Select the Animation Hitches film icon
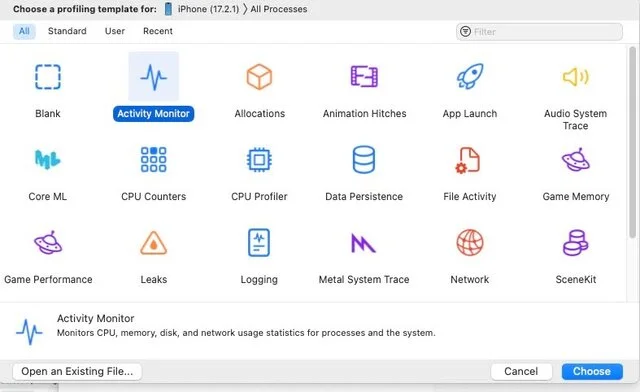Screen dimensions: 640x392 [x=364, y=77]
